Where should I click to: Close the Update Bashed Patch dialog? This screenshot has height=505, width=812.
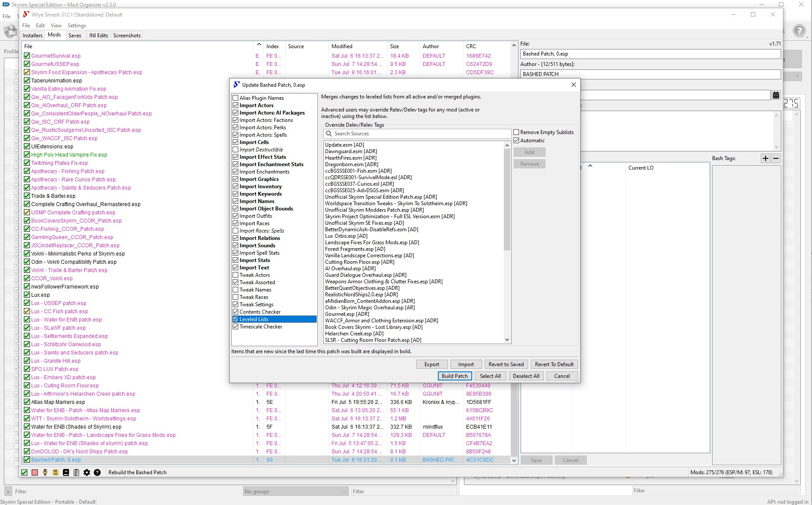(574, 85)
